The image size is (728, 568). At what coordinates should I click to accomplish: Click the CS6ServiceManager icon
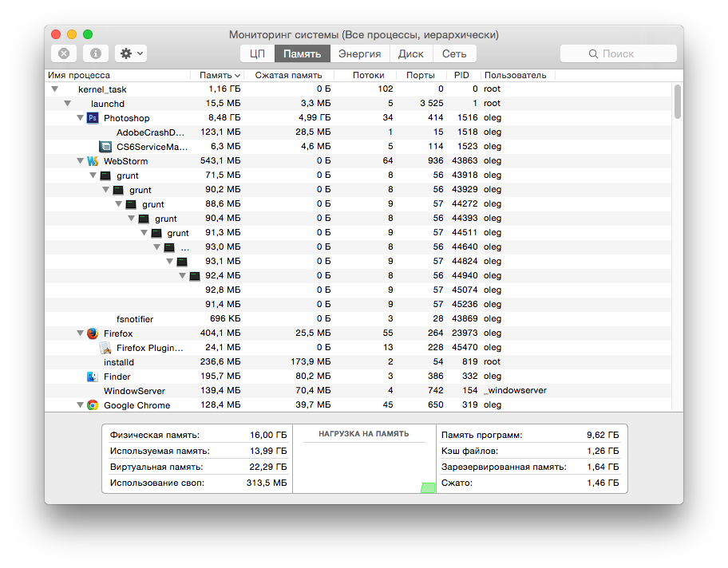click(105, 147)
